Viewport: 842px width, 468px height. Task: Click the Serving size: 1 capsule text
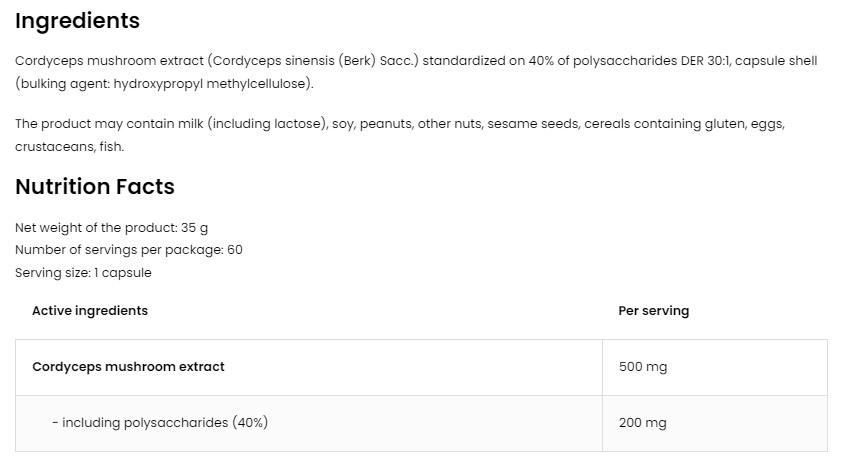click(x=83, y=273)
